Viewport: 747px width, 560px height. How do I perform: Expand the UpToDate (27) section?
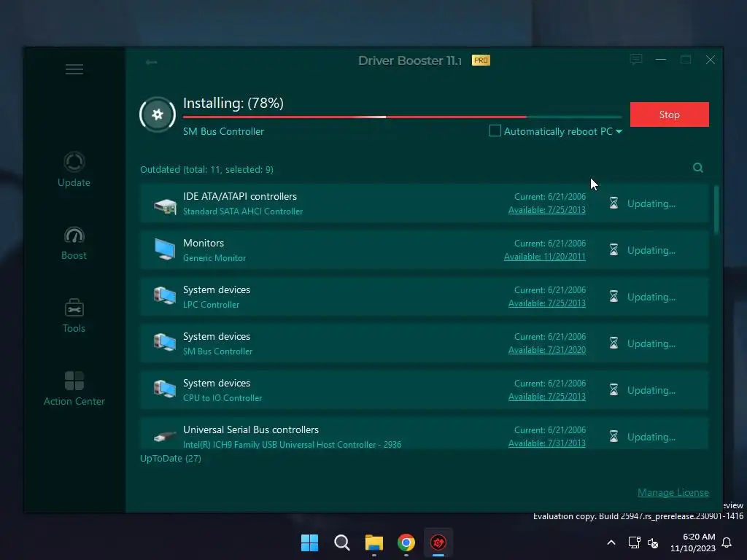(x=171, y=458)
